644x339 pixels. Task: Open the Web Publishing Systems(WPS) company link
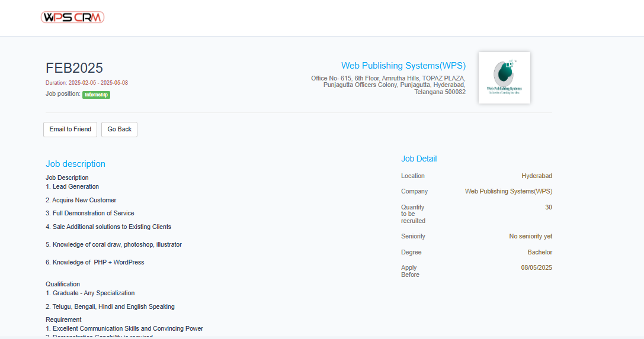[x=403, y=66]
